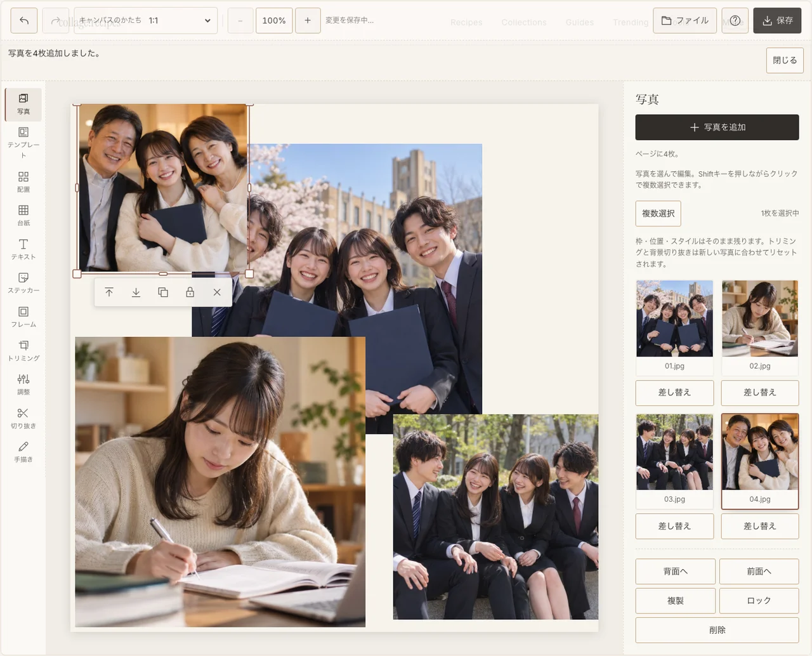Screen dimensions: 812x656
Task: Click 差し替え under 02.jpg
Action: click(760, 393)
